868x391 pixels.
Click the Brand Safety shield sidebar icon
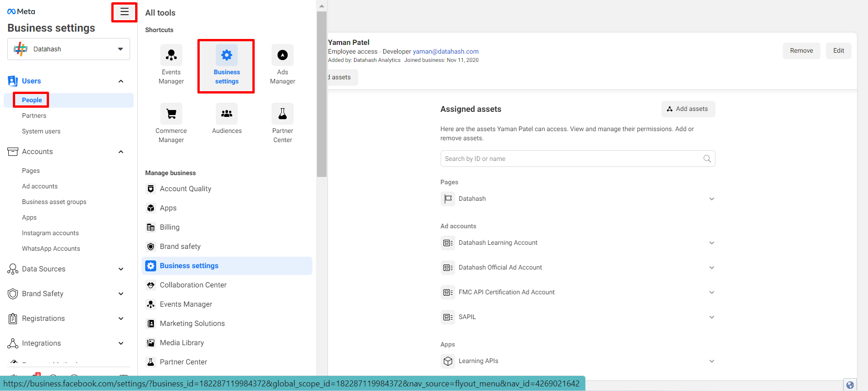pyautogui.click(x=13, y=294)
